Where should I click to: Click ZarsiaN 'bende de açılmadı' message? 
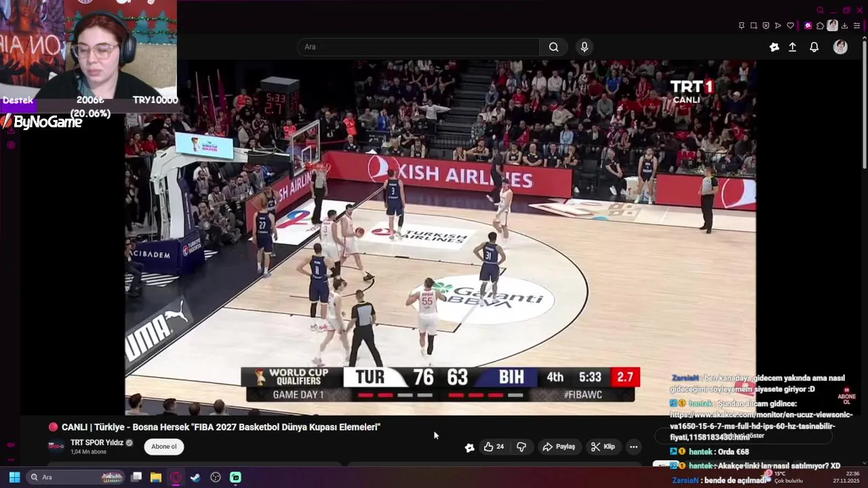[719, 480]
